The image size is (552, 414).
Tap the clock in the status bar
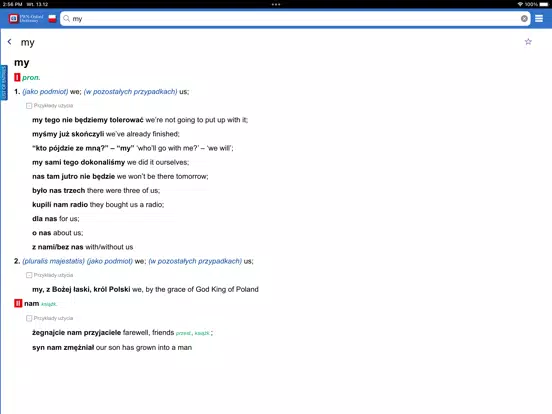click(12, 4)
